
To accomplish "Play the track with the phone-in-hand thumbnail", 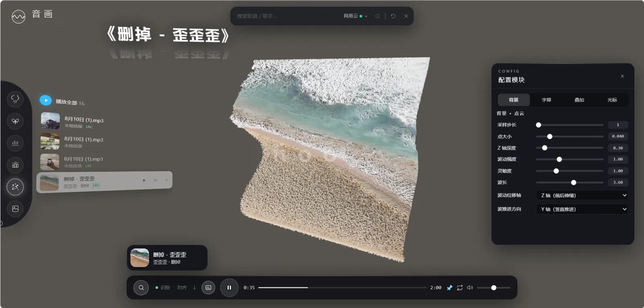I will pyautogui.click(x=50, y=162).
